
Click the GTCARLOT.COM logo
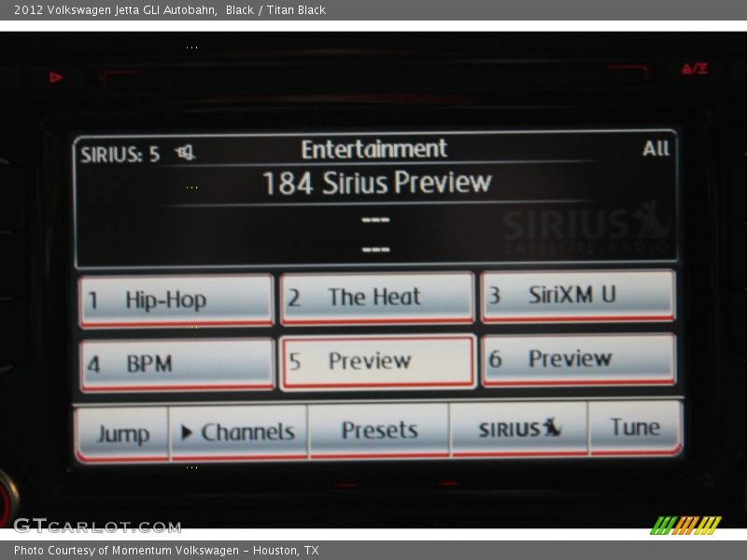(97, 526)
